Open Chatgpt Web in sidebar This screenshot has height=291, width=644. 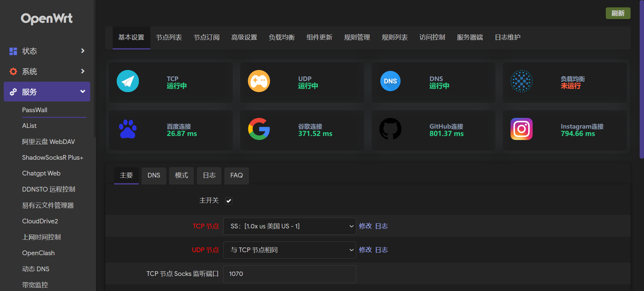[x=41, y=173]
